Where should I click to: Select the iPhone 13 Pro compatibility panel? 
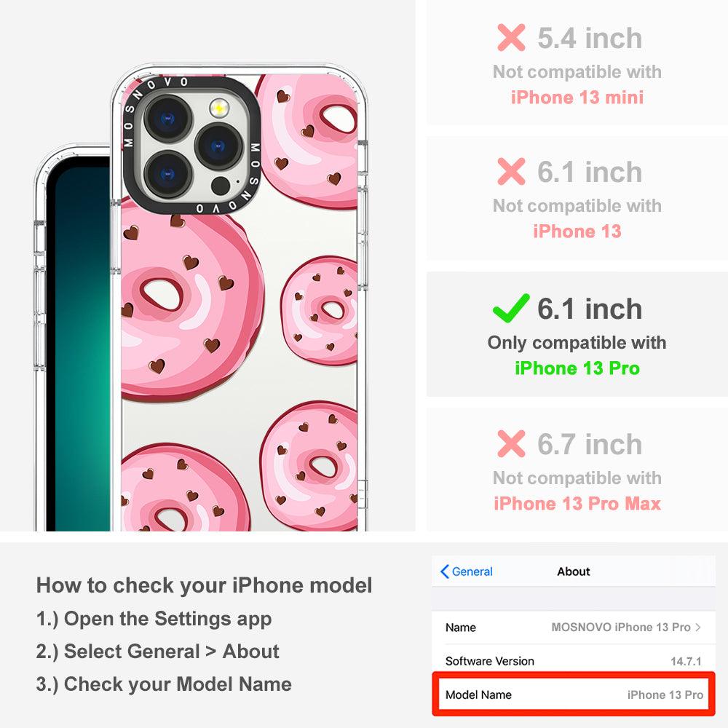[x=577, y=334]
